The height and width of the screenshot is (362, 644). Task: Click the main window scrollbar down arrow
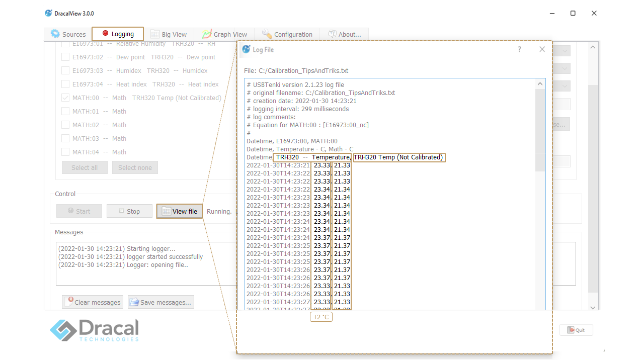[x=593, y=307]
